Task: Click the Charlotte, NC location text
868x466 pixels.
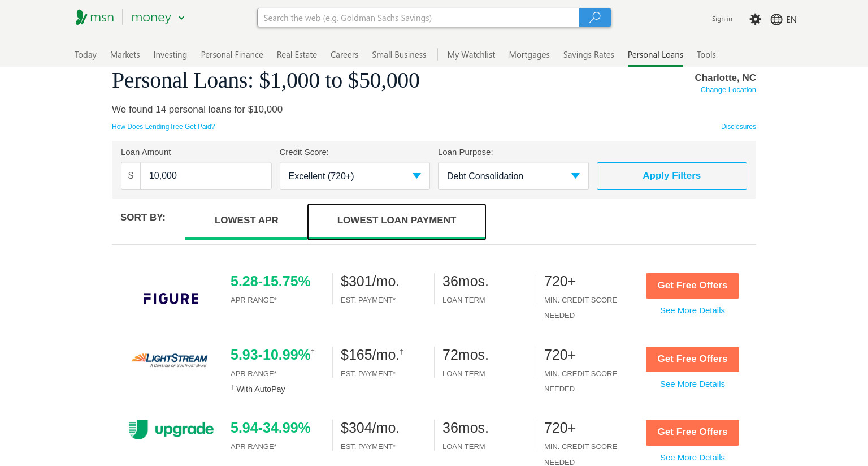Action: [725, 77]
